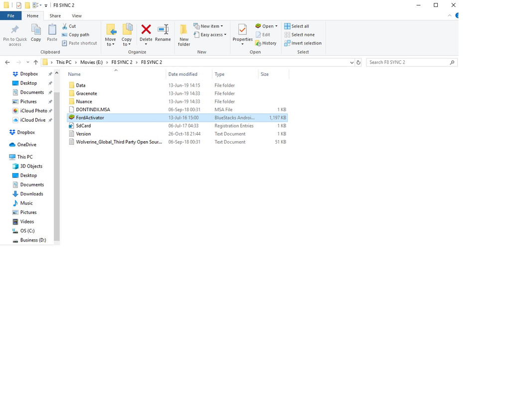Click Pin to Quick access icon
532x399 pixels.
14,30
